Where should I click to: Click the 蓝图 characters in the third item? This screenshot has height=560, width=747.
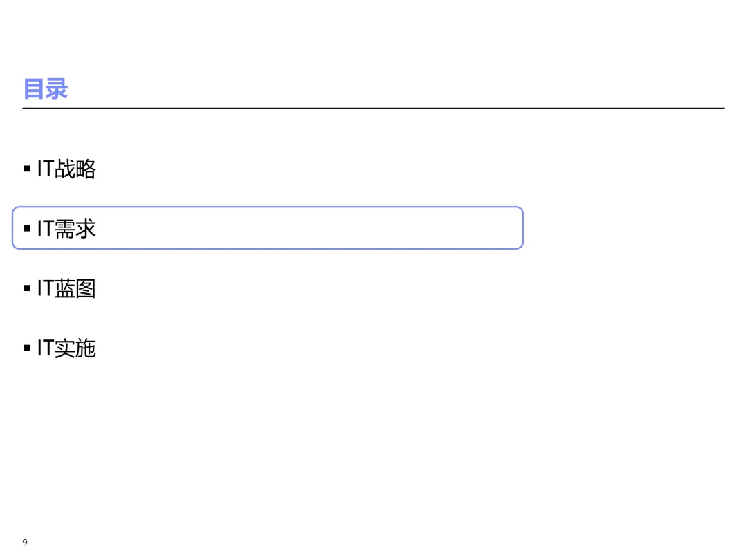75,288
